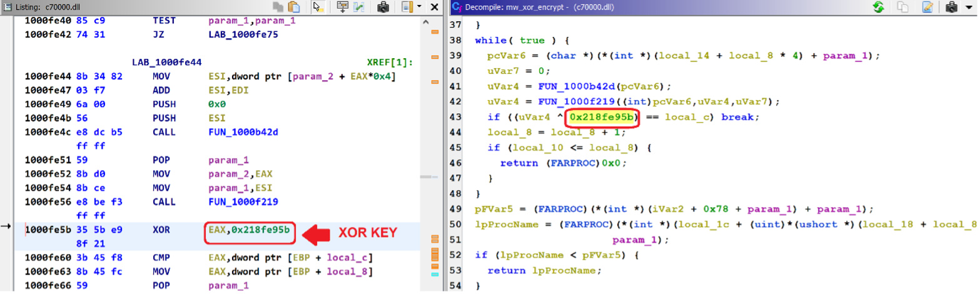980x294 pixels.
Task: Click the grey Listing scrollbar thumb
Action: point(427,177)
